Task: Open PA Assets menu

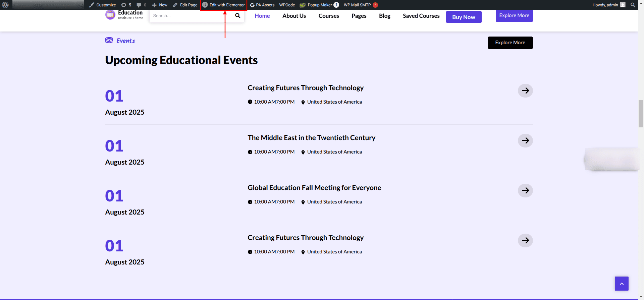Action: [x=262, y=5]
